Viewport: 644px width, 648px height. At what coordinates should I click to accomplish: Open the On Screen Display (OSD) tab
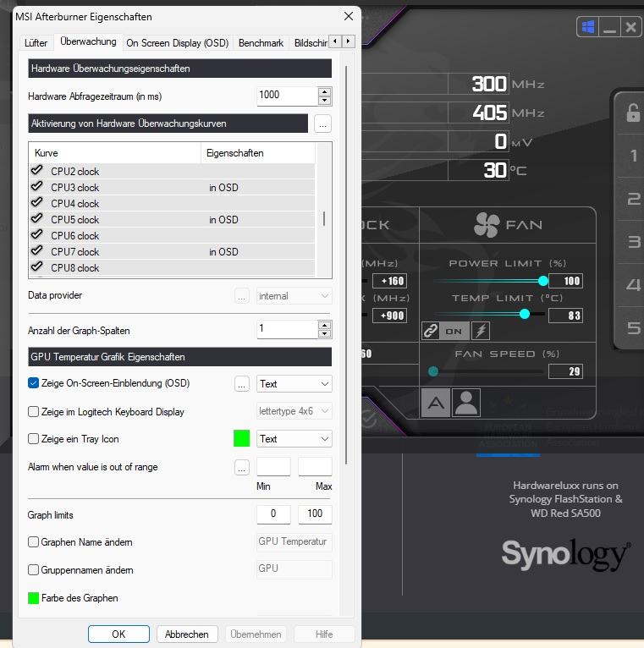coord(178,43)
